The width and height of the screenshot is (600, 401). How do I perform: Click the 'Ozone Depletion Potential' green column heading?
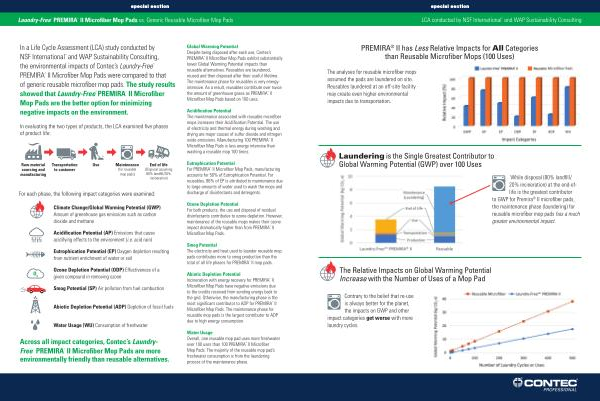click(212, 204)
